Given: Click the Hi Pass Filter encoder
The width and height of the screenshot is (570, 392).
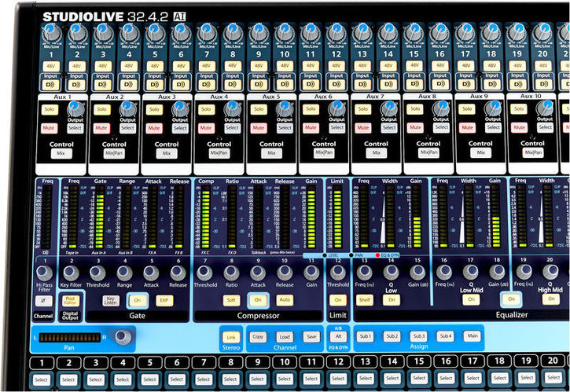Looking at the screenshot, I should point(44,273).
